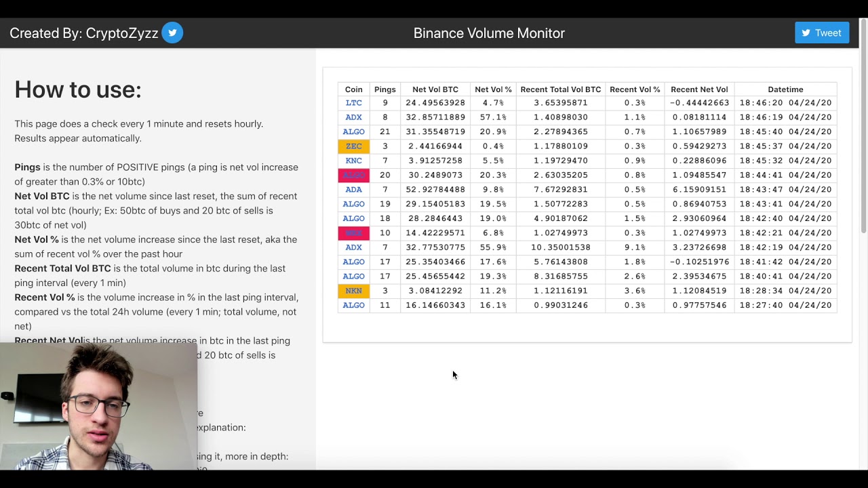Select the 57.1% Net Vol % cell
Viewport: 868px width, 488px height.
coord(493,117)
